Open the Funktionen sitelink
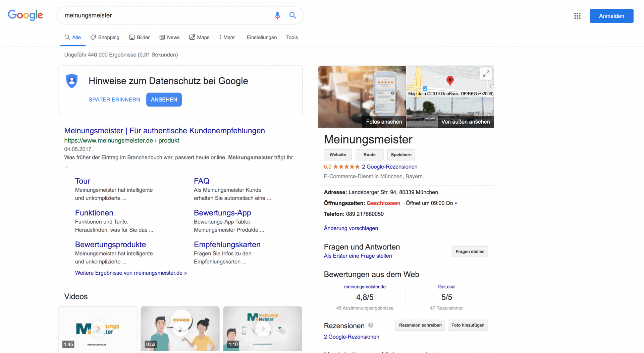 94,213
